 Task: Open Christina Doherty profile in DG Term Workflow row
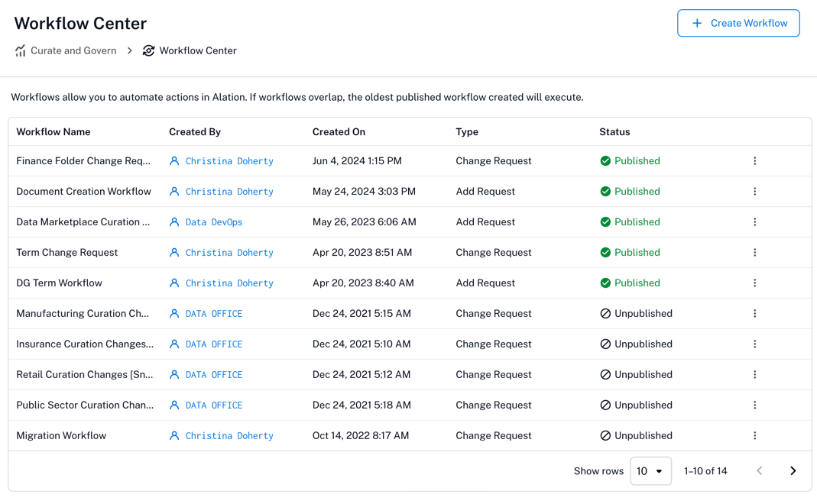tap(229, 283)
